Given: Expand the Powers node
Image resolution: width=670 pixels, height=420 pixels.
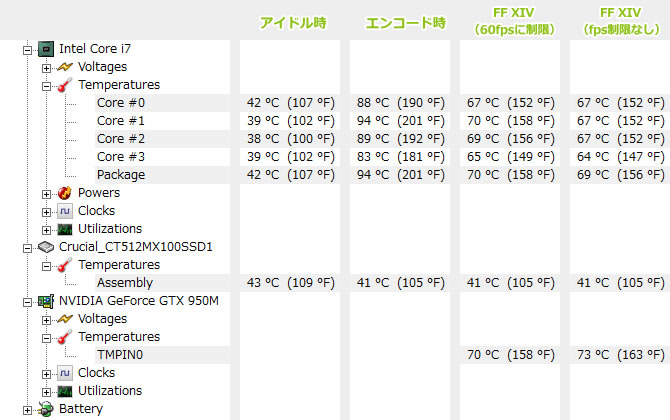Looking at the screenshot, I should point(46,194).
